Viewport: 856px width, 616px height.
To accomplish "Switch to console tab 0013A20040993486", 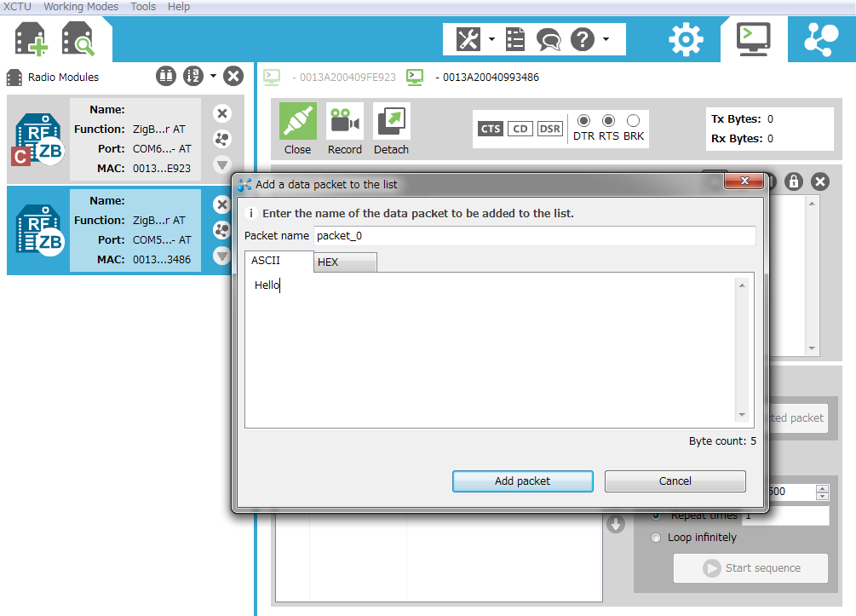I will click(473, 77).
